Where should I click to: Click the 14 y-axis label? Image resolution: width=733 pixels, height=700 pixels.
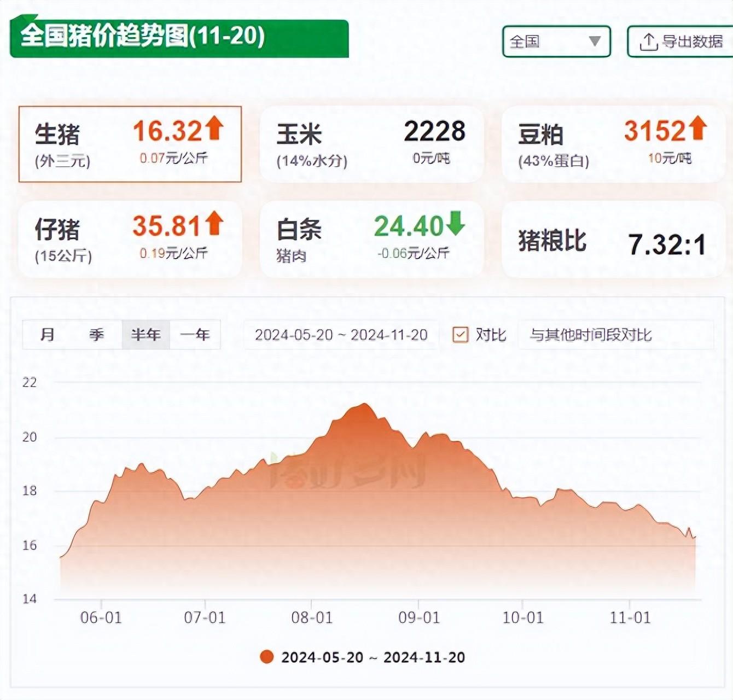pyautogui.click(x=30, y=599)
